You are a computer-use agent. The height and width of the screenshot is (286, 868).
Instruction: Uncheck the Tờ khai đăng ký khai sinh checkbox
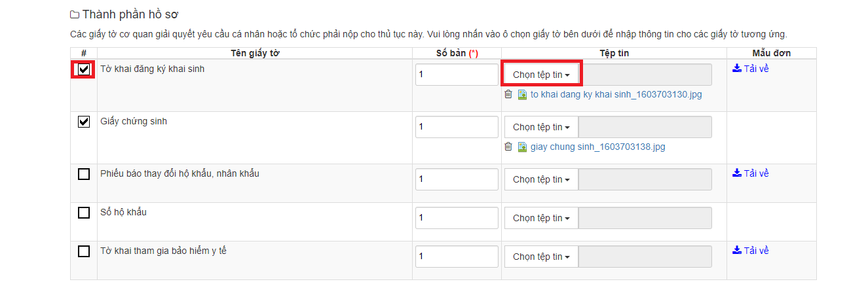tap(84, 69)
